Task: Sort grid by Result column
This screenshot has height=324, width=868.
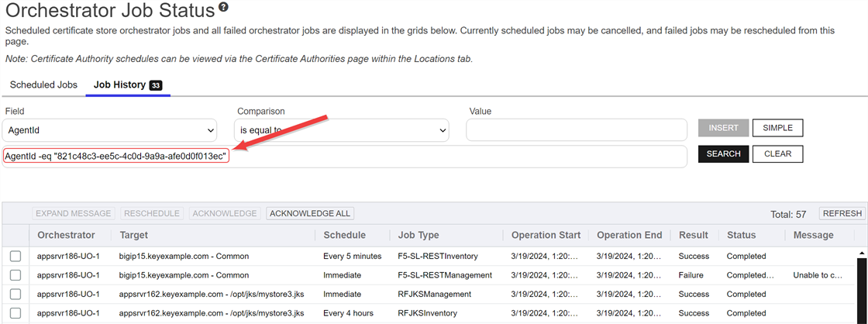Action: click(x=693, y=235)
